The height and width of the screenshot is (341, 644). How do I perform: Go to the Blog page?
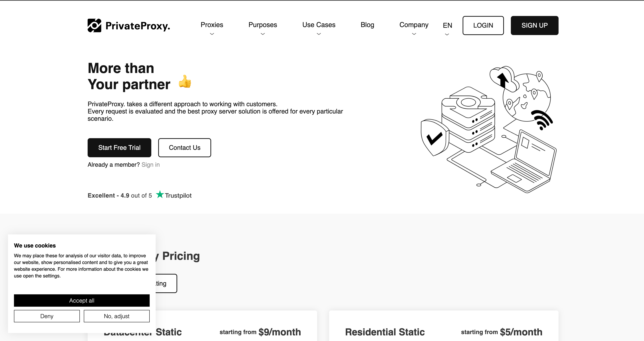pyautogui.click(x=367, y=25)
